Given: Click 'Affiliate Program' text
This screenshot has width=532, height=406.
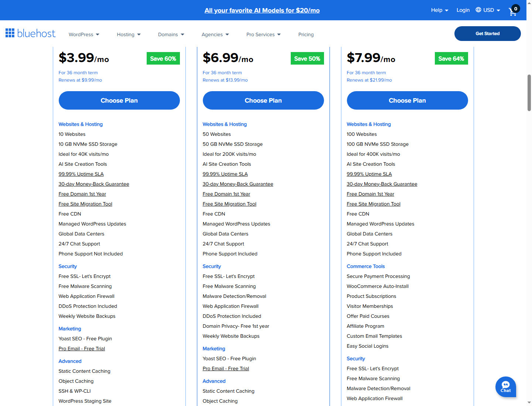Looking at the screenshot, I should coord(365,326).
